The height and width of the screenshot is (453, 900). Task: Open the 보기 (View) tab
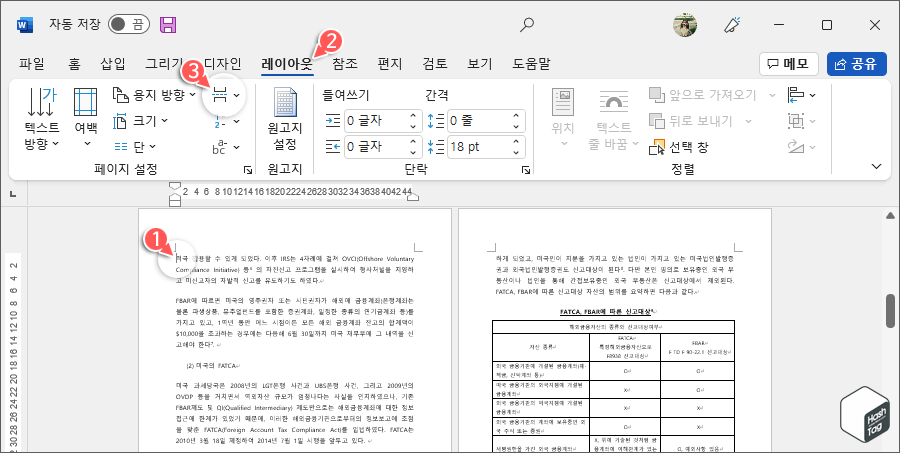point(480,64)
